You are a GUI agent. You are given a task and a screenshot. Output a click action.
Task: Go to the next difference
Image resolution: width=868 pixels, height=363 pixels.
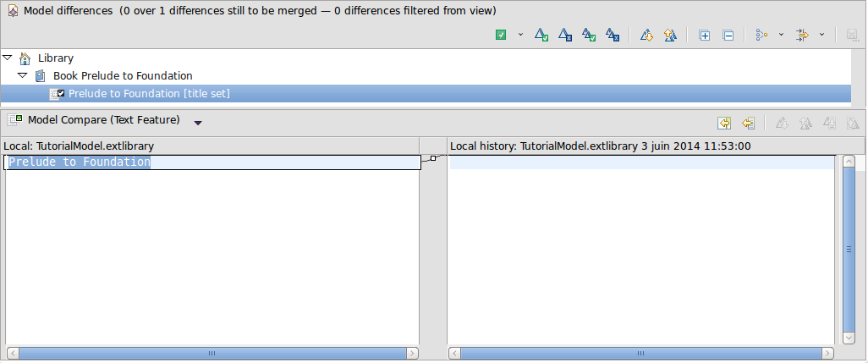(647, 36)
